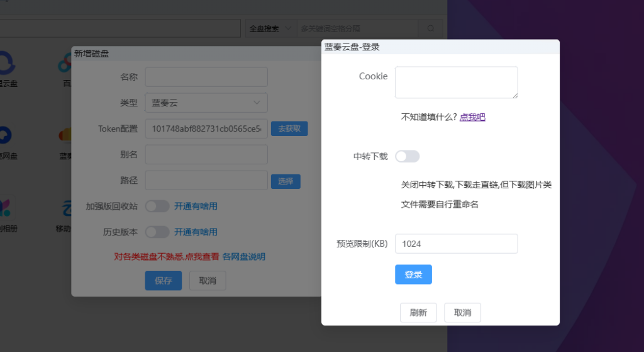
Task: Click the Token配置 input field
Action: (206, 128)
